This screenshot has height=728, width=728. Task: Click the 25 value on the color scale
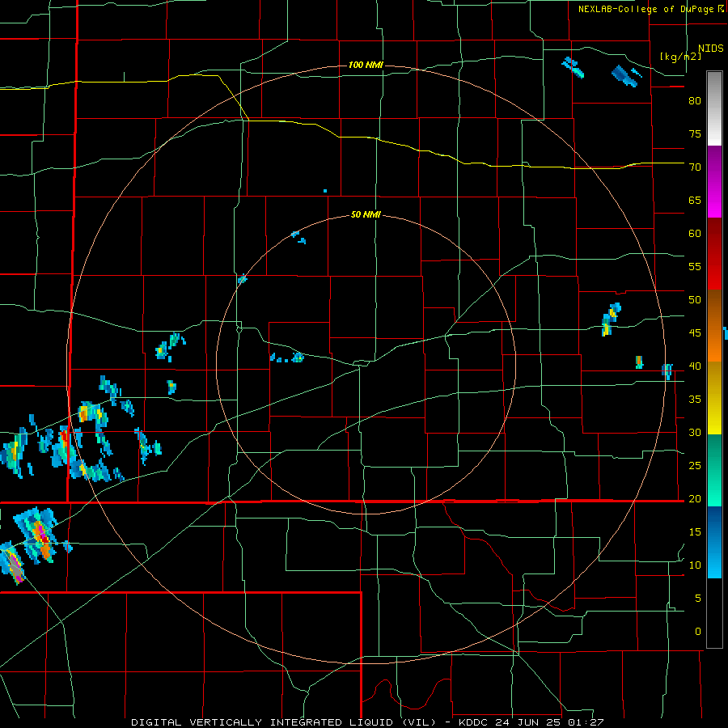695,465
